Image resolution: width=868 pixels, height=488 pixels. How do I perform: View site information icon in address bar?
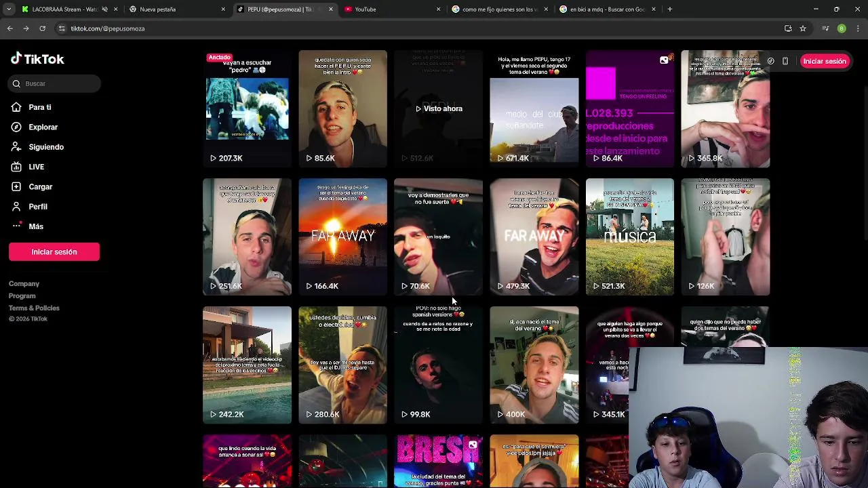tap(62, 28)
